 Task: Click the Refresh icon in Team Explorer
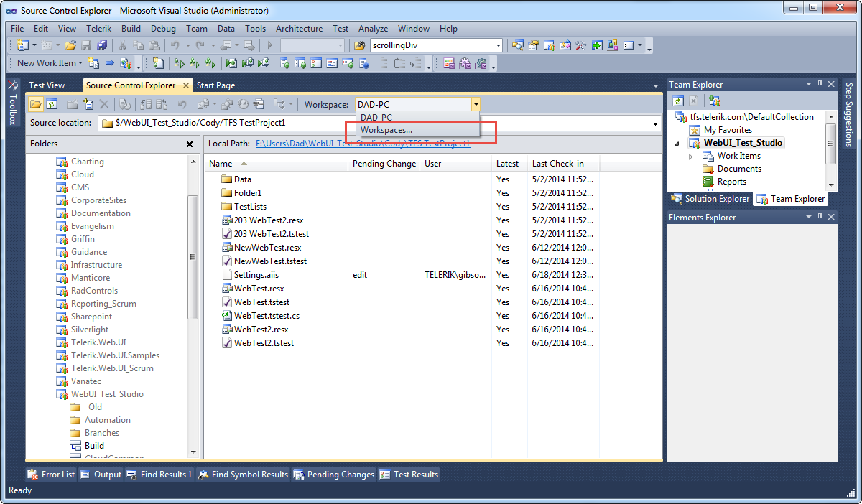click(677, 101)
